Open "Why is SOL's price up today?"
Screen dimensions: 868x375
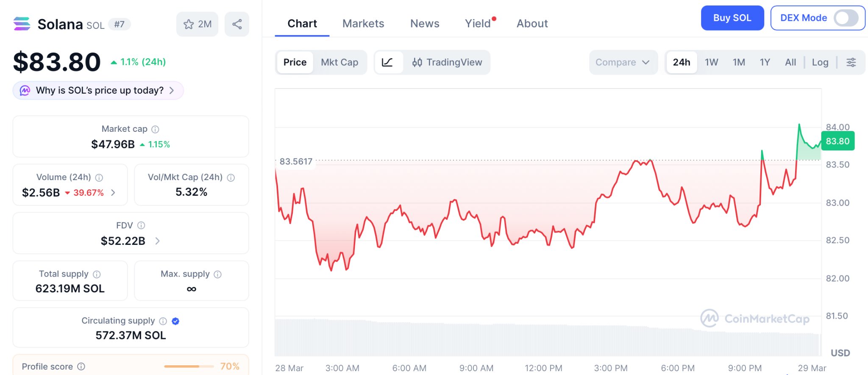coord(98,90)
